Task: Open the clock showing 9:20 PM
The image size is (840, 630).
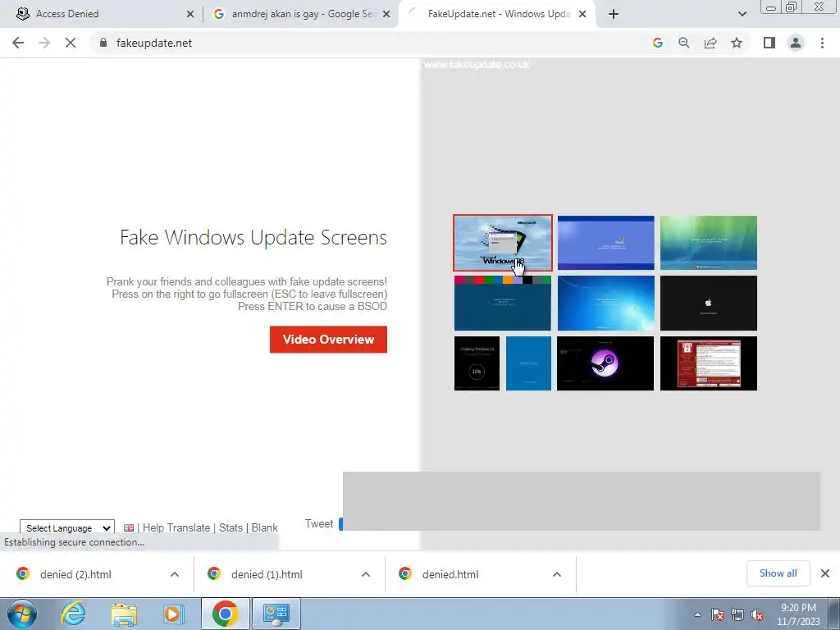Action: coord(798,614)
